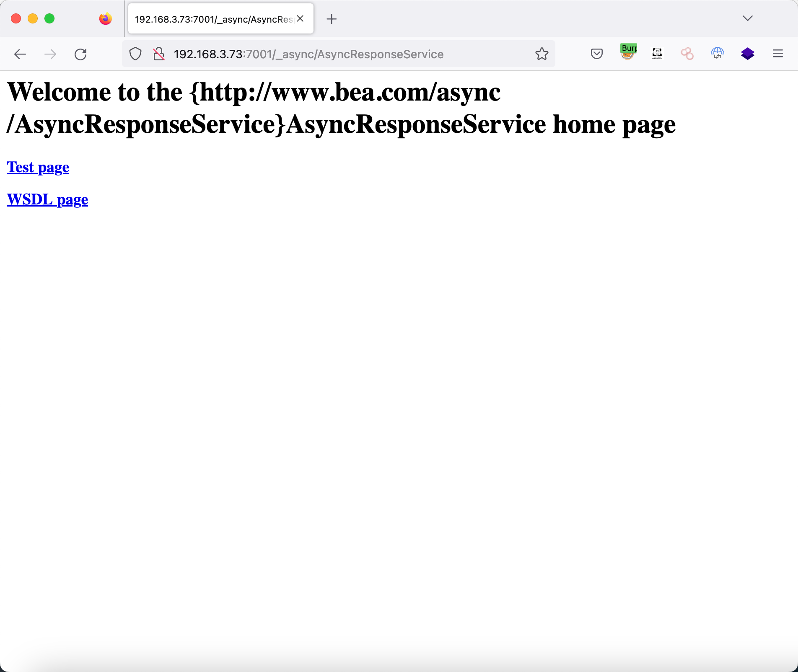
Task: Open tracking protection shield panel
Action: coord(135,54)
